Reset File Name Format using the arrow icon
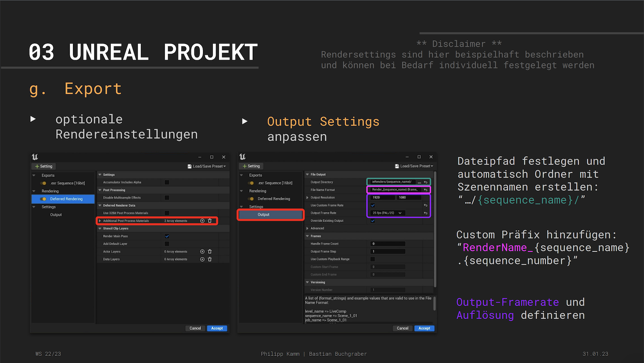The width and height of the screenshot is (644, 363). click(x=426, y=190)
